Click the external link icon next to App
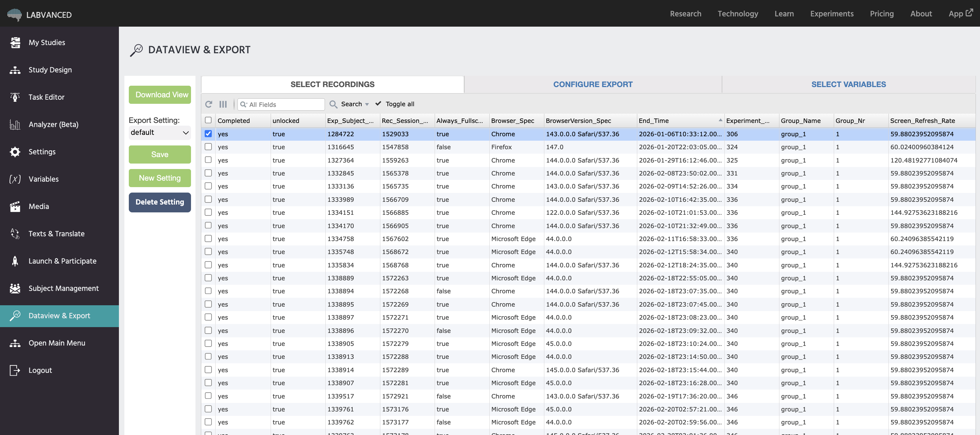This screenshot has height=435, width=980. click(x=970, y=12)
